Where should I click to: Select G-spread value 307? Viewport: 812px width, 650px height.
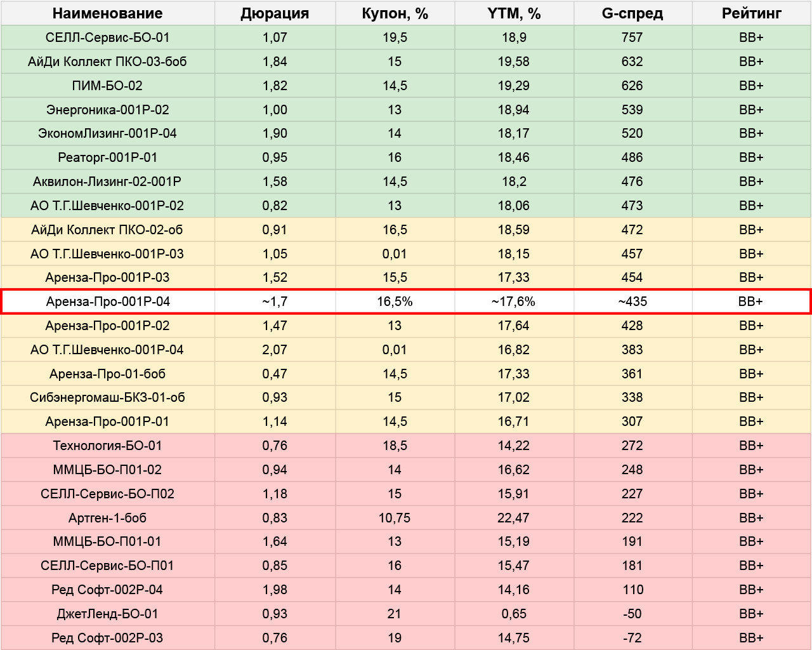click(x=632, y=421)
